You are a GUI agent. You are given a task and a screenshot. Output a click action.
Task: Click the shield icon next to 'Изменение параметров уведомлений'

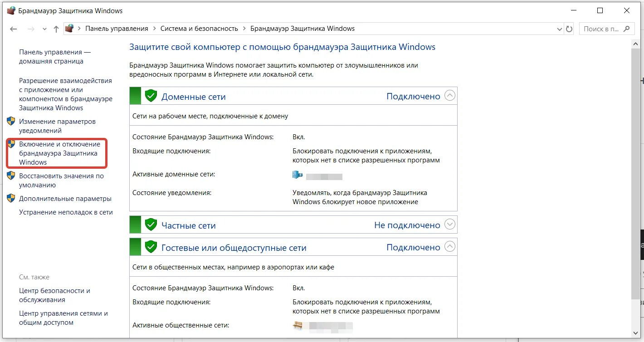[x=11, y=121]
